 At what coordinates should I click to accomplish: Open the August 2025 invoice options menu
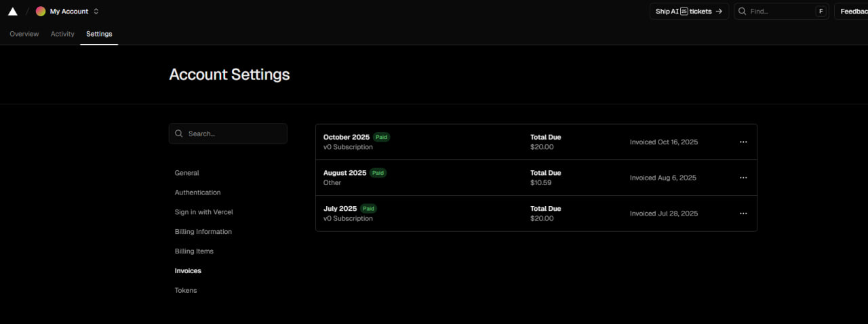pyautogui.click(x=743, y=178)
